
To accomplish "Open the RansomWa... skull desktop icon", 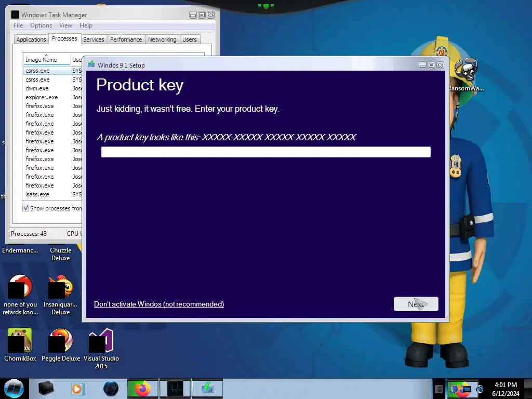I will (466, 75).
